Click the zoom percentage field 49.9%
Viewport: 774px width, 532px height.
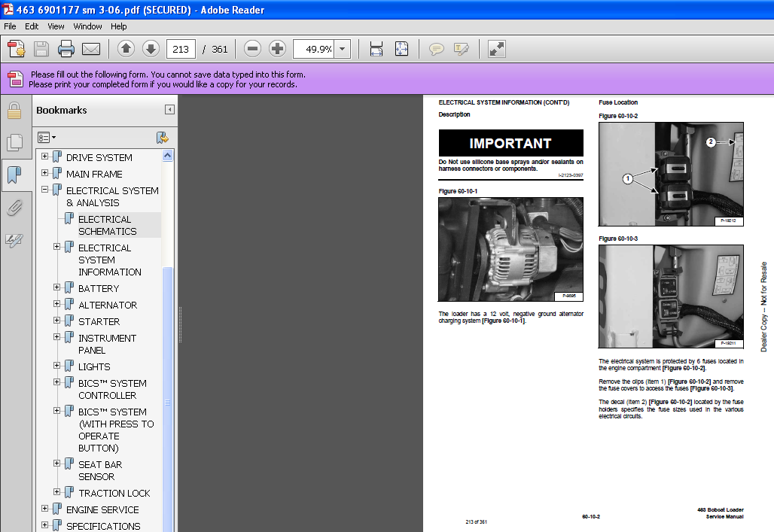pos(313,49)
